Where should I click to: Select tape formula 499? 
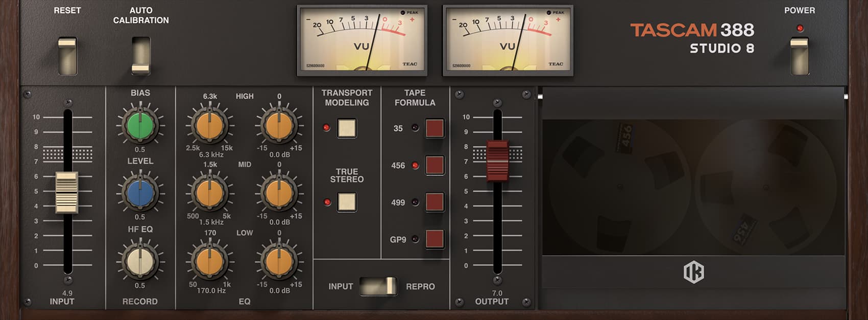click(435, 202)
